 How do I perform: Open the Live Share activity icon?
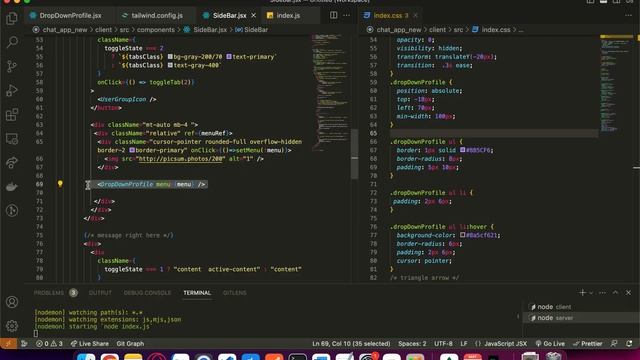tap(12, 162)
